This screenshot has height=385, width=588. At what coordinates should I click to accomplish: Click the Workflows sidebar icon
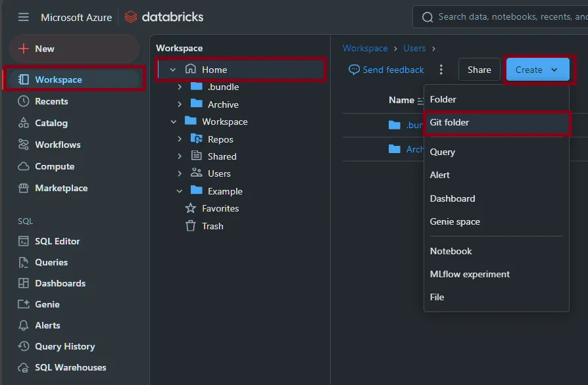[x=24, y=145]
